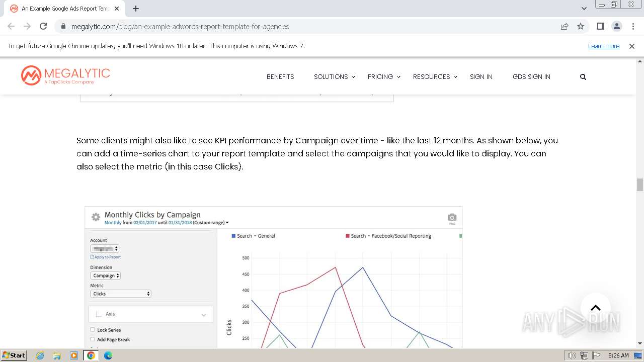Open the Chrome three-dot menu
The width and height of the screenshot is (644, 362).
click(633, 26)
